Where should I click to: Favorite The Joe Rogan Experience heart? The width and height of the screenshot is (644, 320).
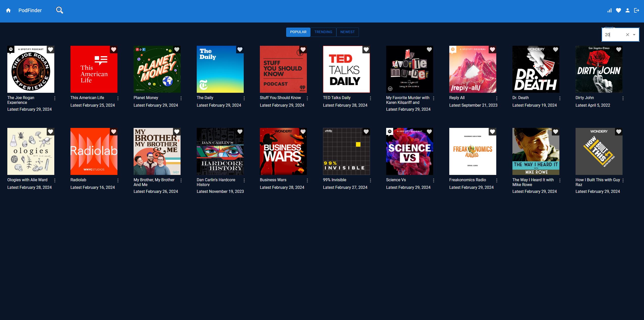coord(51,50)
